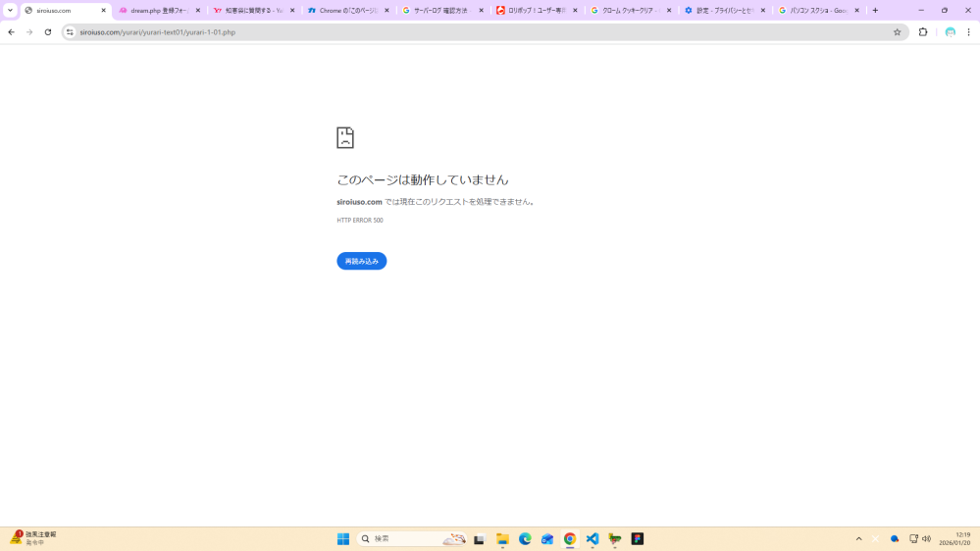Switch to the クローム クッキークリア tab
980x551 pixels.
click(631, 11)
